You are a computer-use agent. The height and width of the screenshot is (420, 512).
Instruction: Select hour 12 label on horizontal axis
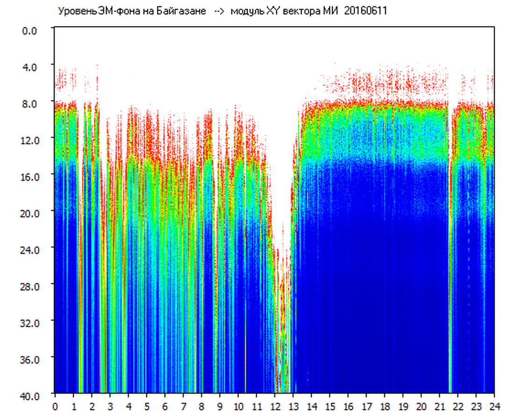click(x=275, y=406)
